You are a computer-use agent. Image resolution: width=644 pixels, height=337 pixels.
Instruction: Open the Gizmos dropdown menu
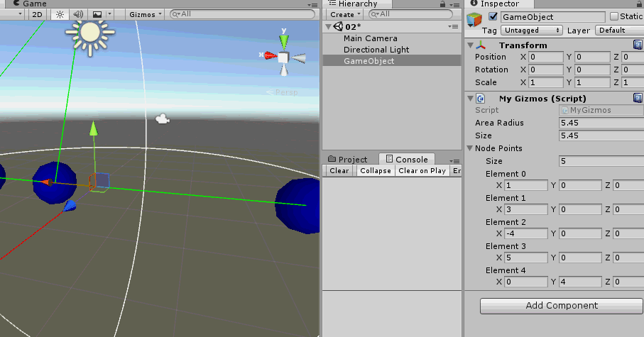(x=146, y=14)
